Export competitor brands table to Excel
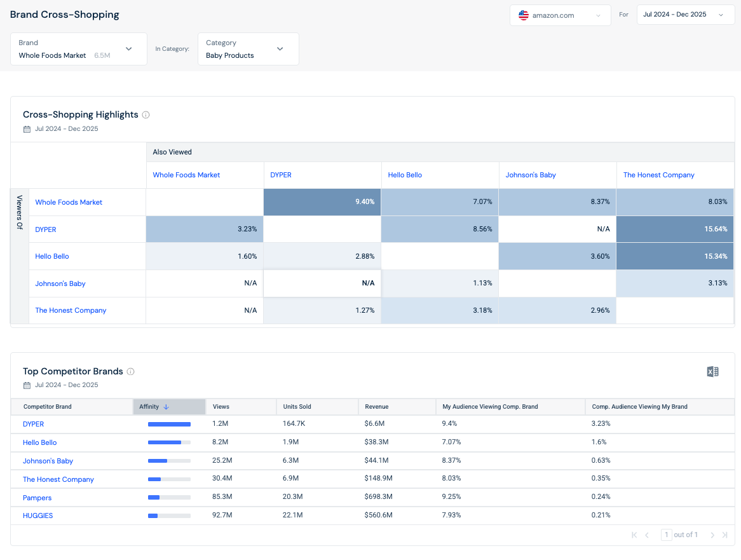Screen dimensions: 741x560 click(712, 372)
